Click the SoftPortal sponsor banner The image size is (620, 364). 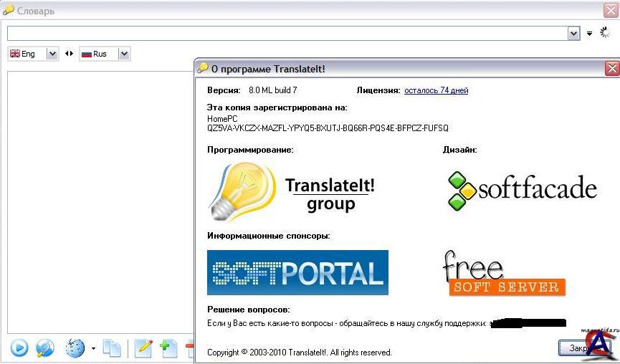coord(297,272)
